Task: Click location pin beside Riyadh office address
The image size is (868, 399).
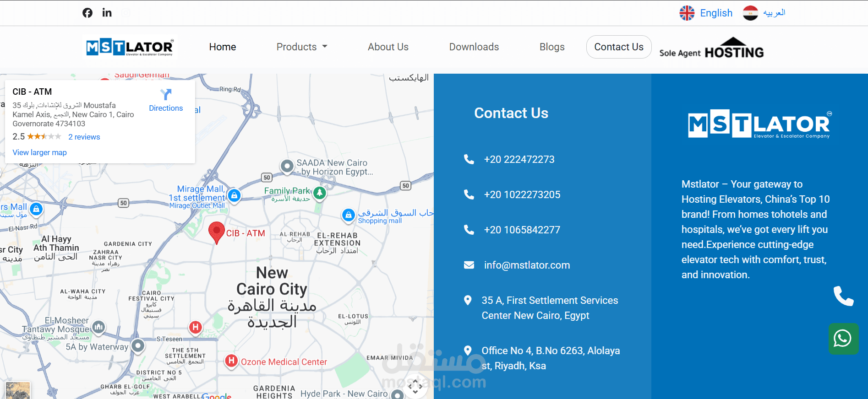Action: [x=468, y=350]
